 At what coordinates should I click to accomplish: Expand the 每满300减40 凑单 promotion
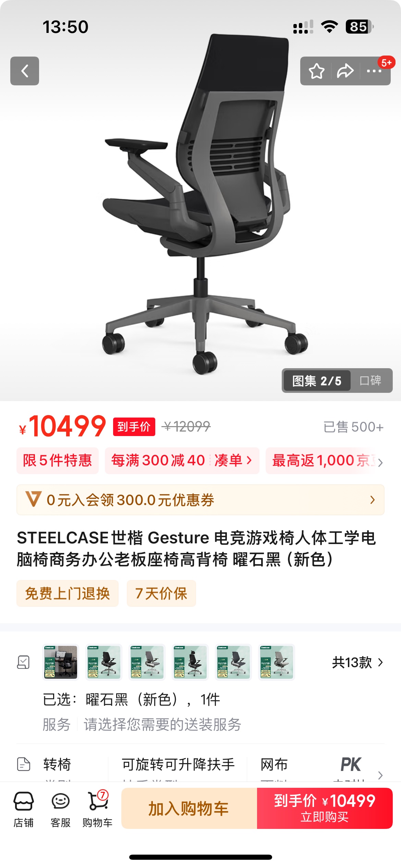point(182,460)
